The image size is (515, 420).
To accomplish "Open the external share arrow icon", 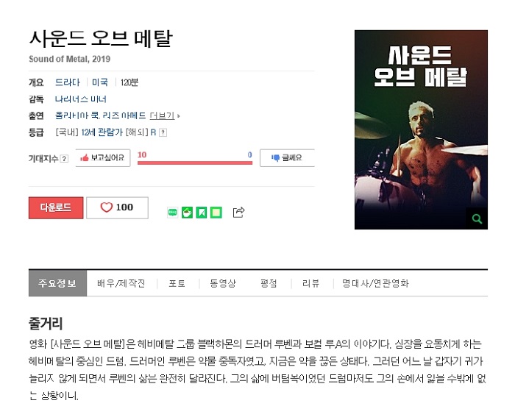I will [x=239, y=212].
